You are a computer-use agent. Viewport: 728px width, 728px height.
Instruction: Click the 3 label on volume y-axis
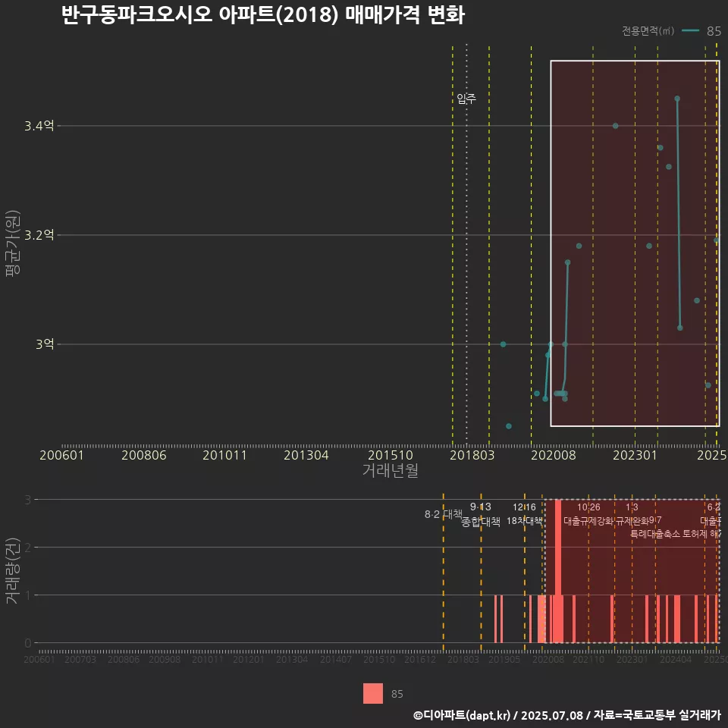pyautogui.click(x=28, y=500)
